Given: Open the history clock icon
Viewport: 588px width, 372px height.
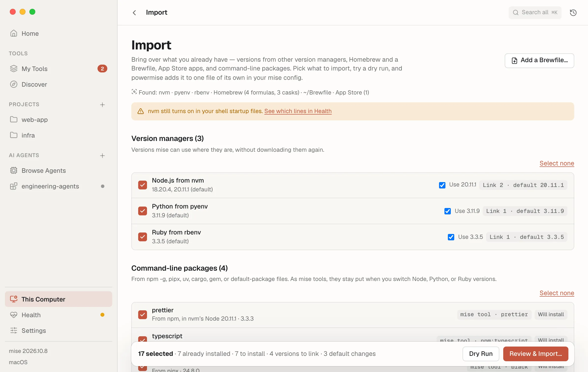Looking at the screenshot, I should (x=573, y=12).
